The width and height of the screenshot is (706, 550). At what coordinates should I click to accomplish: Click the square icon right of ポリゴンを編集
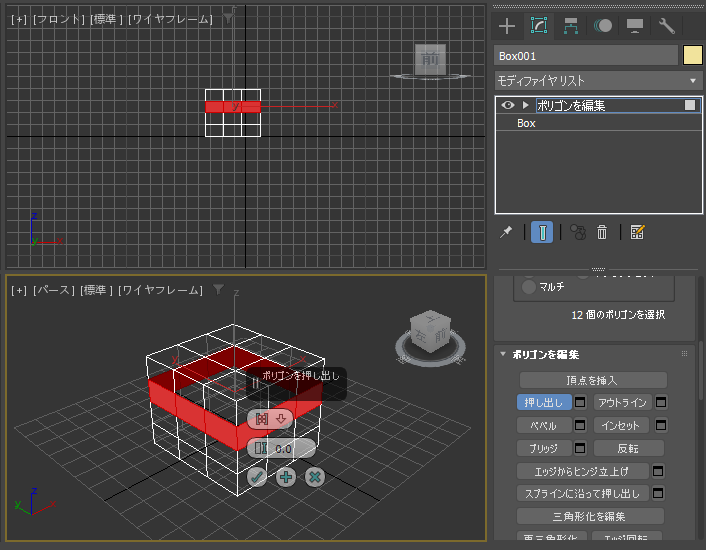(x=690, y=105)
